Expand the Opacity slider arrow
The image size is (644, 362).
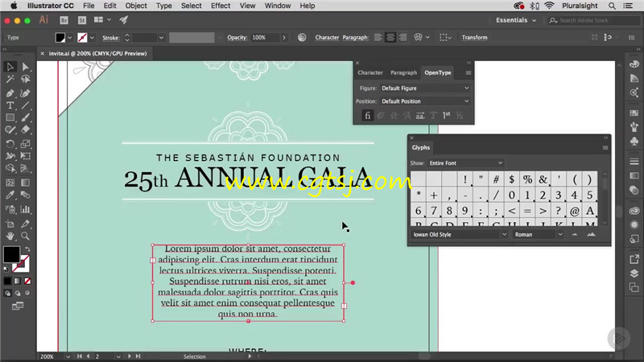284,37
